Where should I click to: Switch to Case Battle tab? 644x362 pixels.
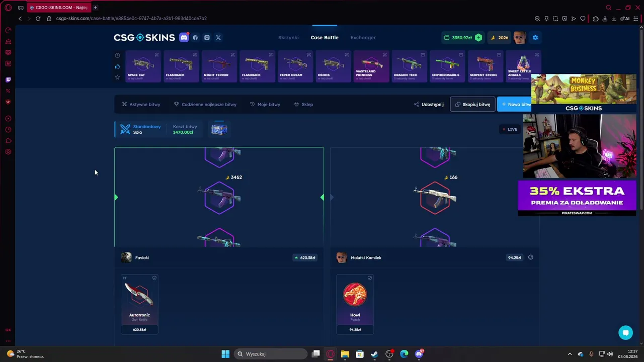(325, 37)
